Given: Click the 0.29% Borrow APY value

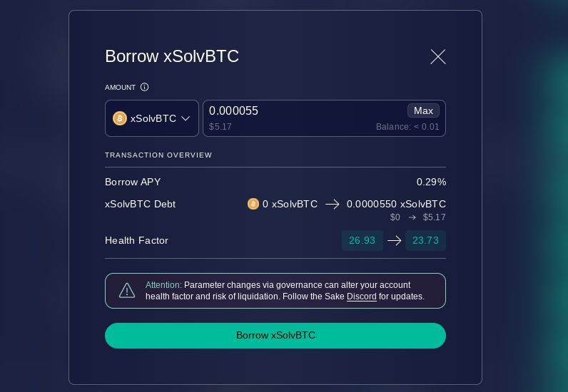Looking at the screenshot, I should pos(431,182).
